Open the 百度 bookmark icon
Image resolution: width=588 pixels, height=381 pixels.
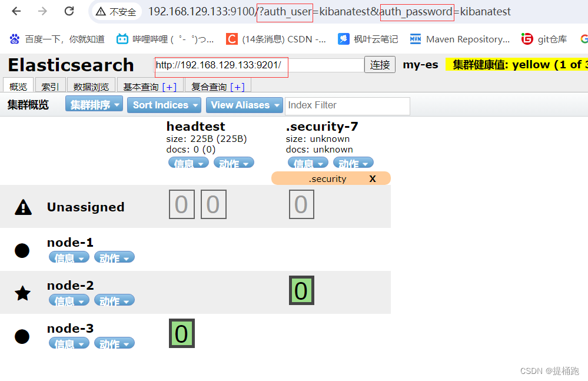15,38
